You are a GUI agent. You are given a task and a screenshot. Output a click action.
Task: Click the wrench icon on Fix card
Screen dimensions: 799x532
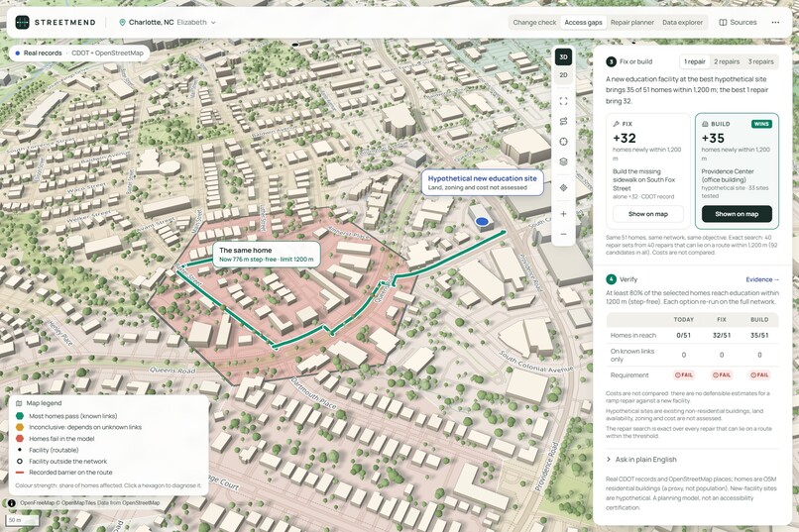point(616,124)
